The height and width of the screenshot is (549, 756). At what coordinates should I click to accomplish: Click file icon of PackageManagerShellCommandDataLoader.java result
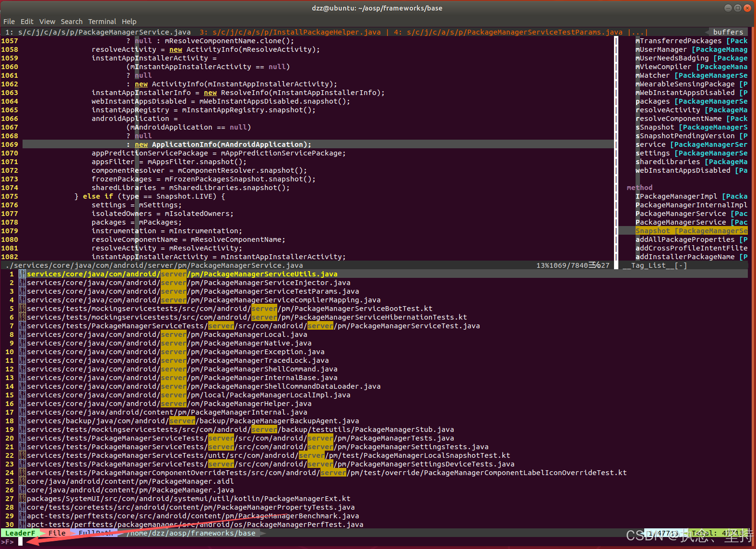click(22, 386)
